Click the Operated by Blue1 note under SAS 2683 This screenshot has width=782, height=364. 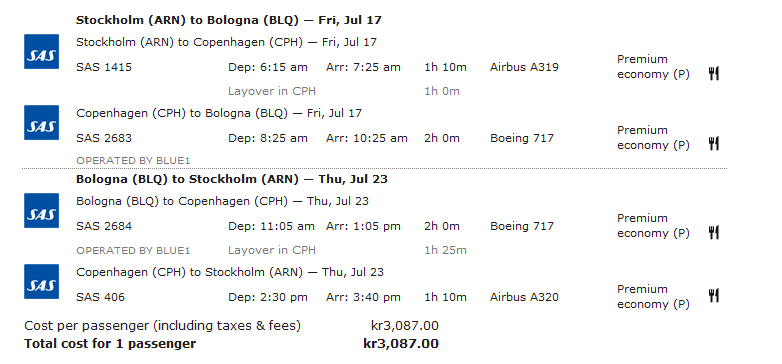point(133,161)
